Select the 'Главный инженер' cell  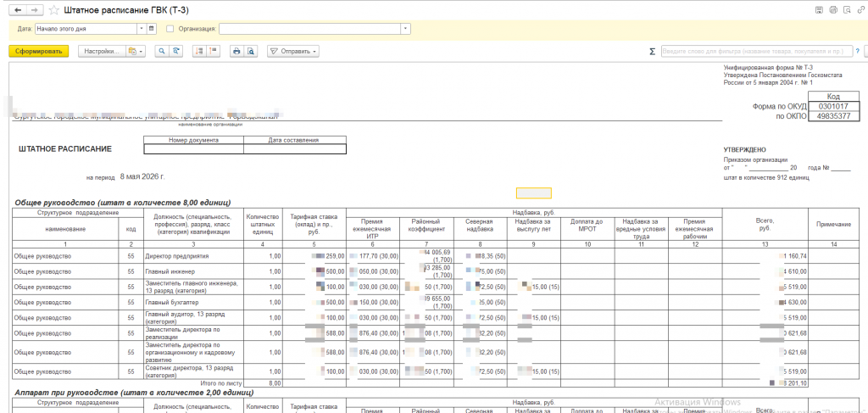(x=194, y=271)
